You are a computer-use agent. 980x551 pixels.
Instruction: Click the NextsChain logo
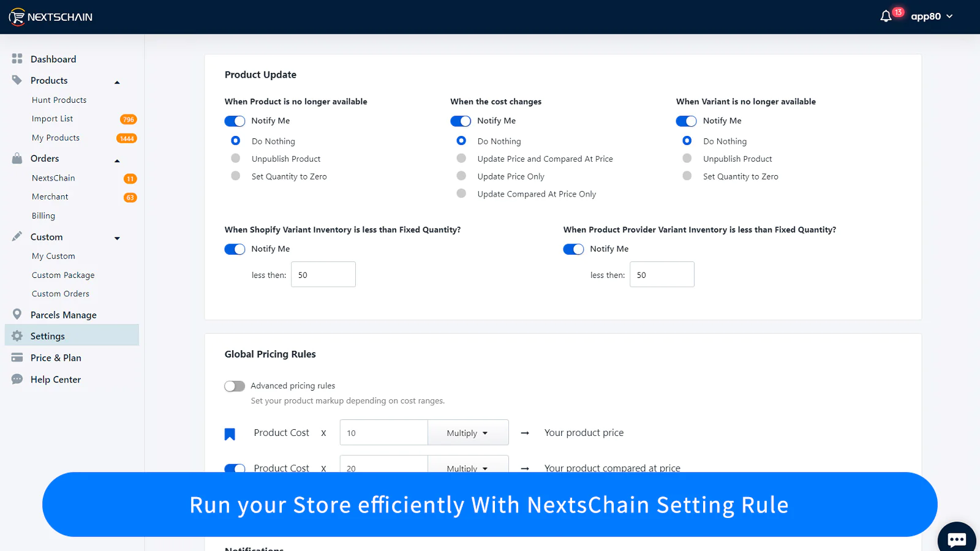pyautogui.click(x=51, y=17)
